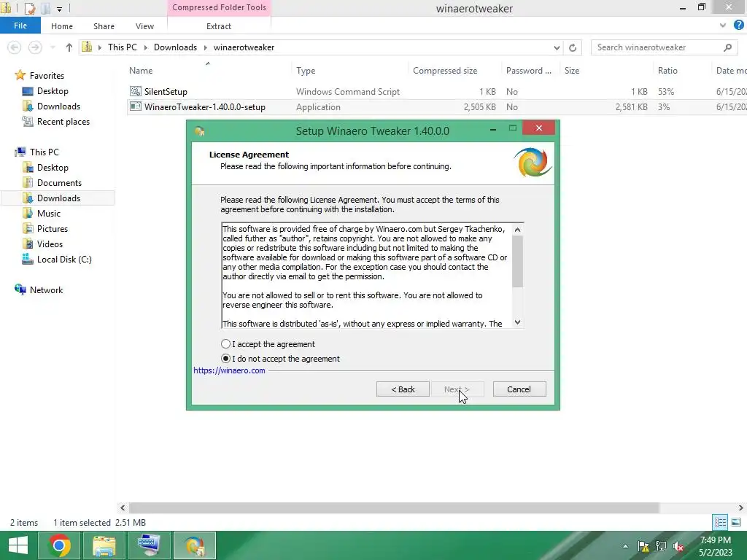This screenshot has width=747, height=560.
Task: Open Explorer Help question mark icon
Action: [x=739, y=26]
